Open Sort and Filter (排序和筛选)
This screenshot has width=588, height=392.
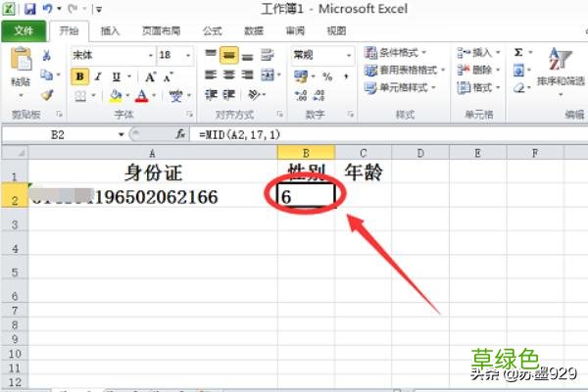562,71
